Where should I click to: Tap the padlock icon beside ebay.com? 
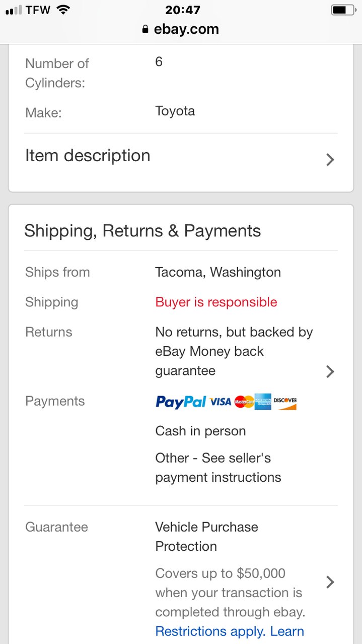pyautogui.click(x=146, y=29)
